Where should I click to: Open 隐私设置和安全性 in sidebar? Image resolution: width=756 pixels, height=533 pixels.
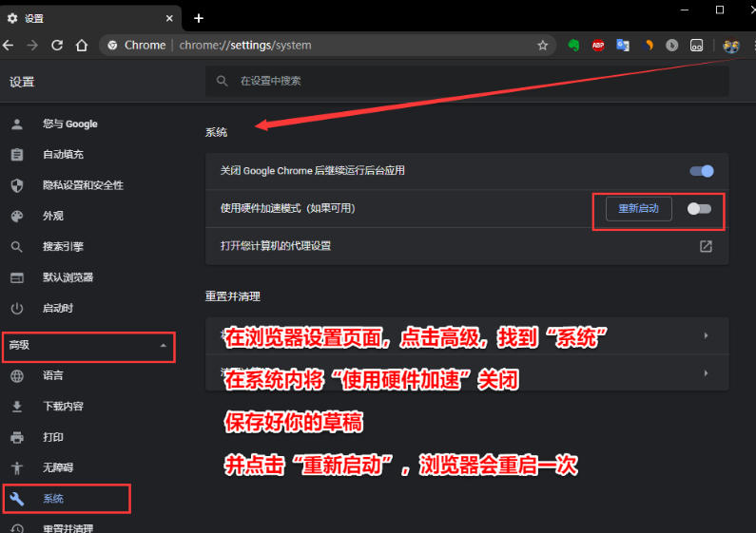83,185
